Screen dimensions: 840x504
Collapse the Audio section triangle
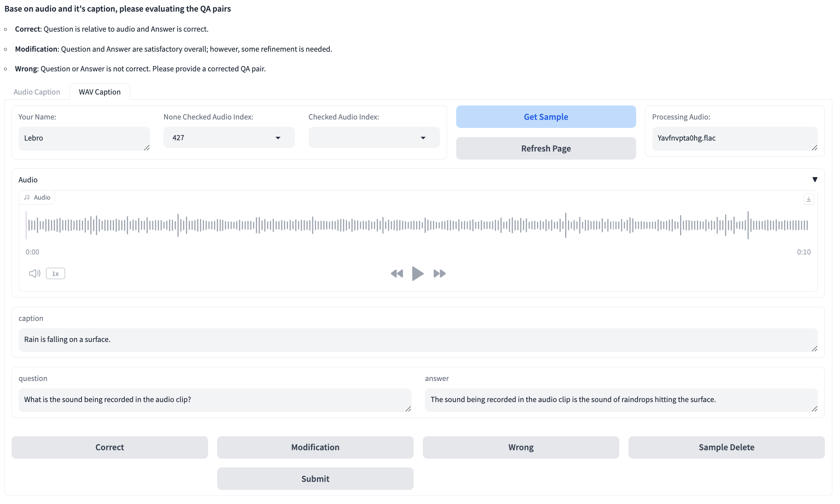coord(815,180)
